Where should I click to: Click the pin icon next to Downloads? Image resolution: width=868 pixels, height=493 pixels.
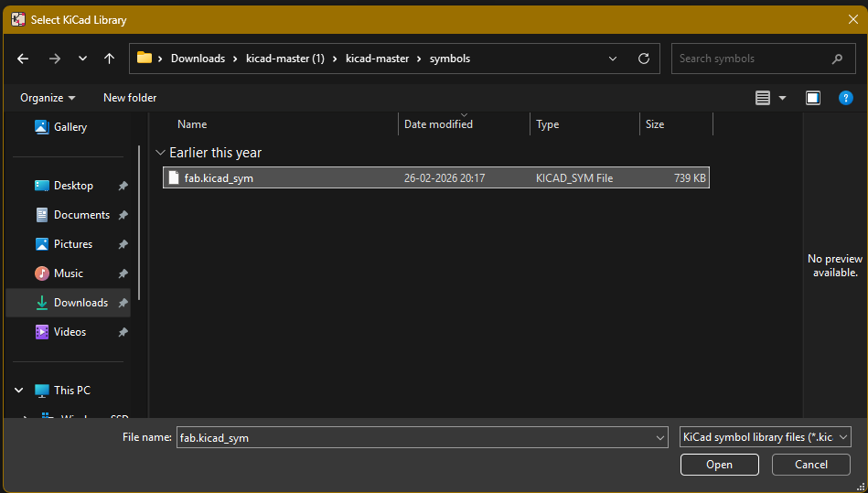[123, 304]
